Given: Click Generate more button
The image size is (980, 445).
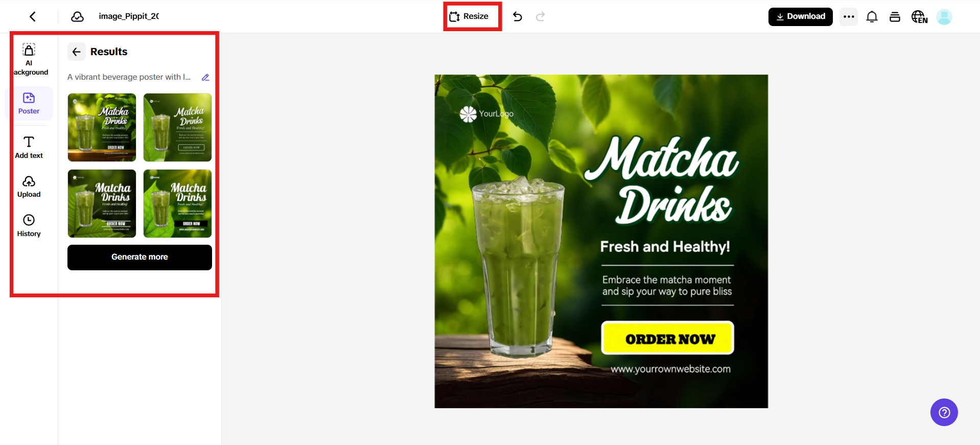Looking at the screenshot, I should pos(139,257).
